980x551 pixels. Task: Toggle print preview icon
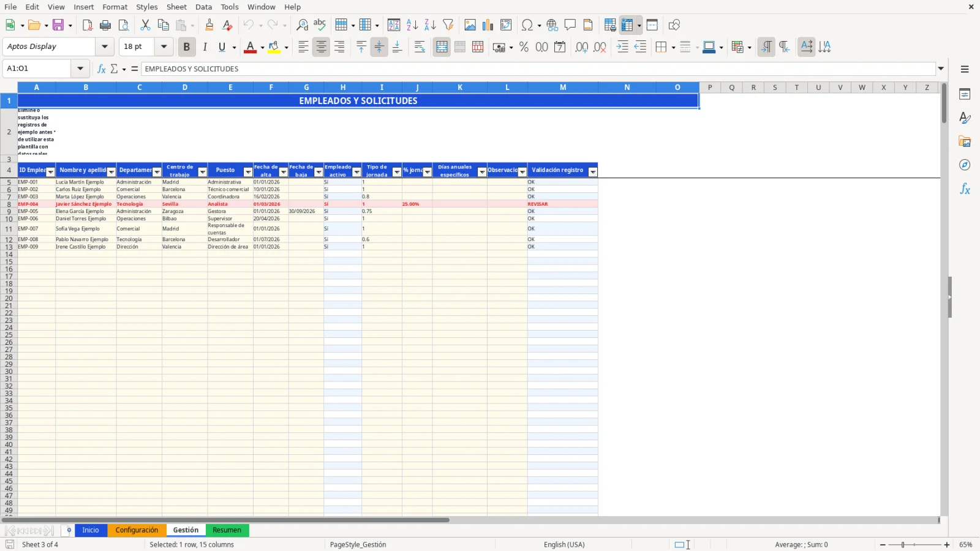pos(124,25)
